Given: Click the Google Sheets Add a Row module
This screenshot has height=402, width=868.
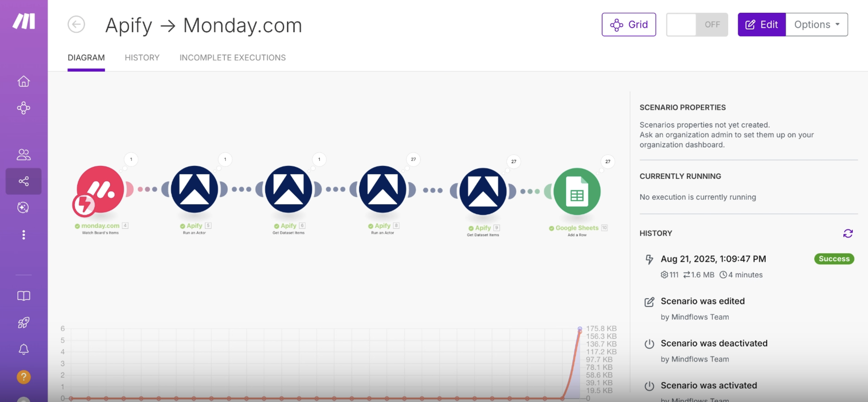Looking at the screenshot, I should click(x=577, y=191).
